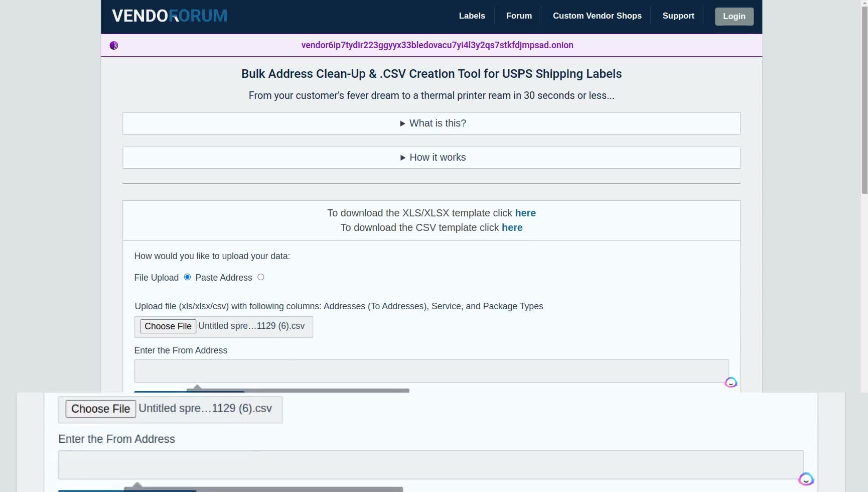This screenshot has height=492, width=868.
Task: Click the VendoForum logo
Action: (169, 16)
